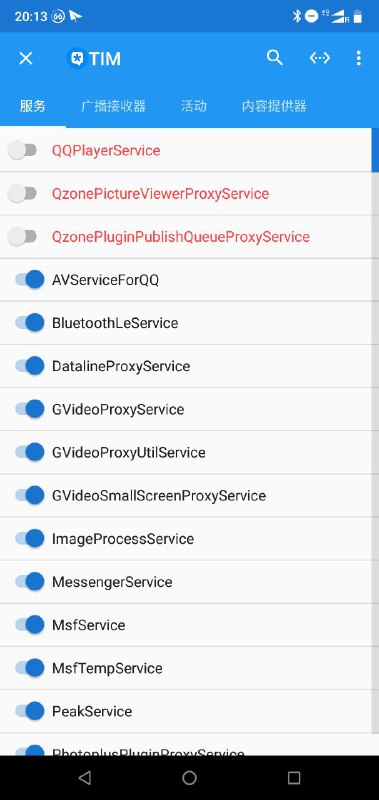Tap the Android back navigation button
Image resolution: width=379 pixels, height=800 pixels.
(85, 778)
